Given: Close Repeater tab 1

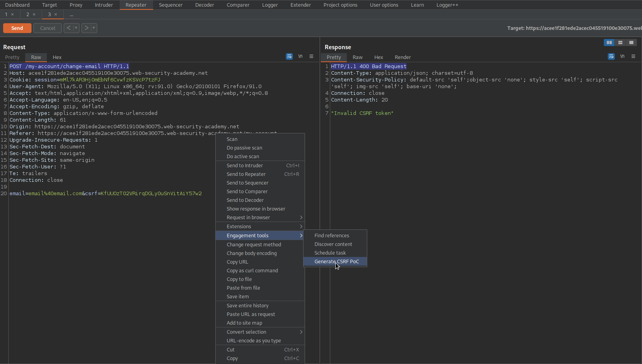Looking at the screenshot, I should click(x=12, y=15).
